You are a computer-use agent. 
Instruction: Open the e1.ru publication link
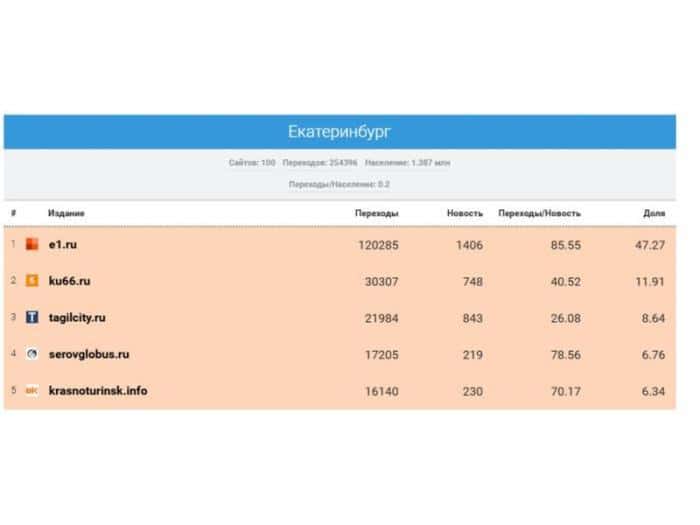coord(63,245)
